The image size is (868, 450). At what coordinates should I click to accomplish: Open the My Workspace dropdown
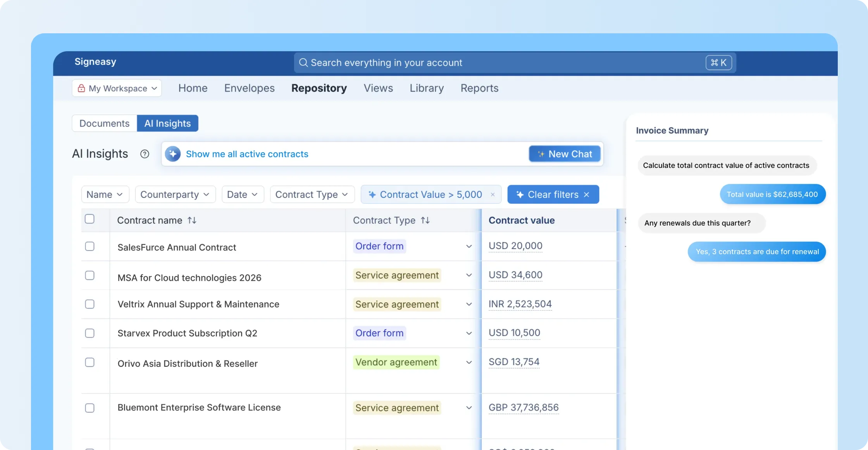coord(117,88)
